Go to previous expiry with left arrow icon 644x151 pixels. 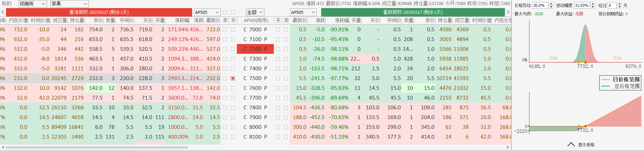(3, 12)
